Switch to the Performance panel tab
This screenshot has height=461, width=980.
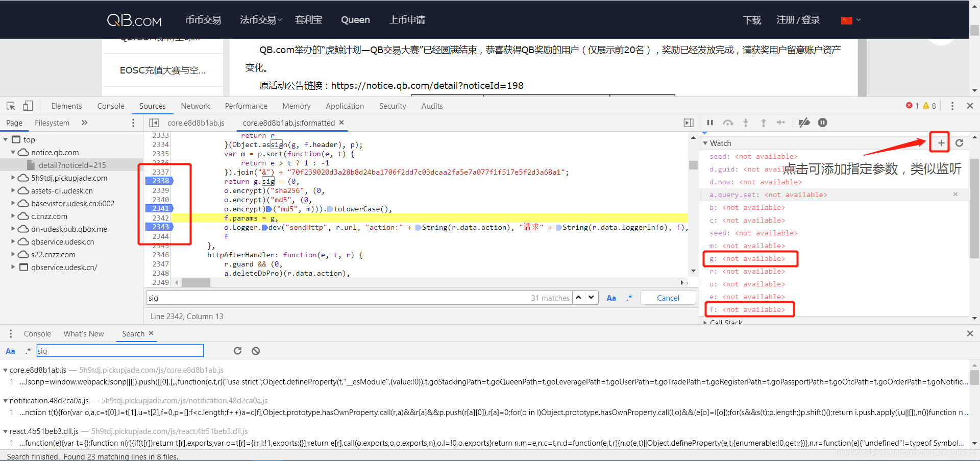point(246,106)
